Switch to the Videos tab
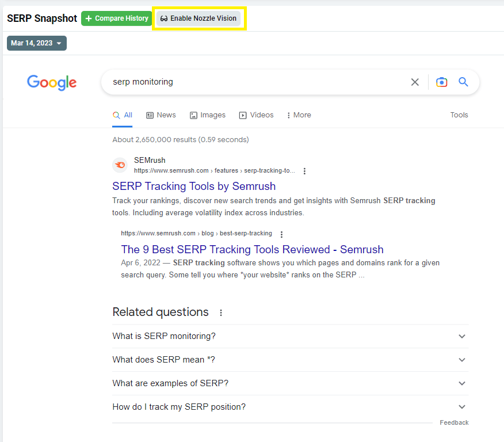This screenshot has width=504, height=442. (257, 115)
